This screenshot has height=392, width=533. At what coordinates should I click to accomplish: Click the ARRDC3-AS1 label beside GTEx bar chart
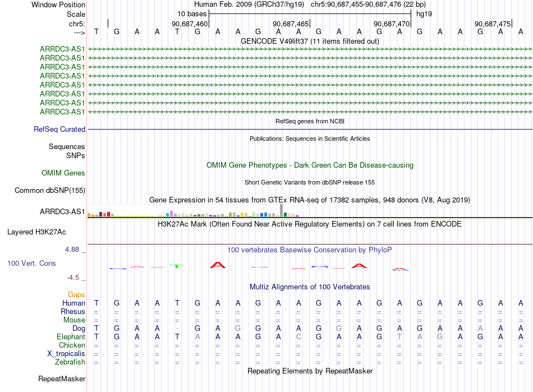point(62,211)
